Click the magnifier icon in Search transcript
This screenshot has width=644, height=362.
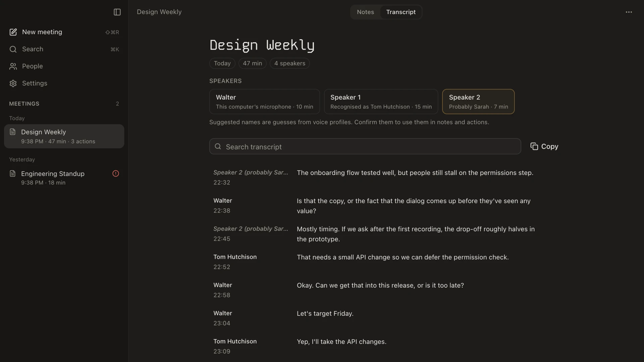[218, 146]
